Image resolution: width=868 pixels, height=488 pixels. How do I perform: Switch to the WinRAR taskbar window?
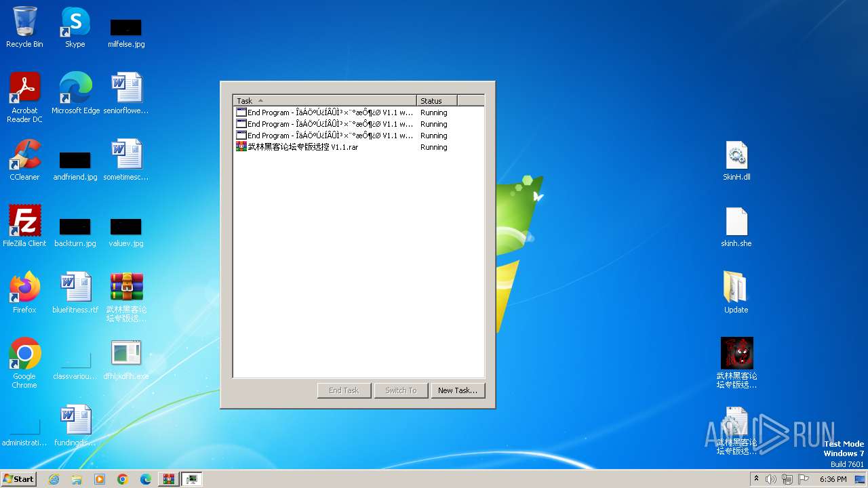(169, 479)
